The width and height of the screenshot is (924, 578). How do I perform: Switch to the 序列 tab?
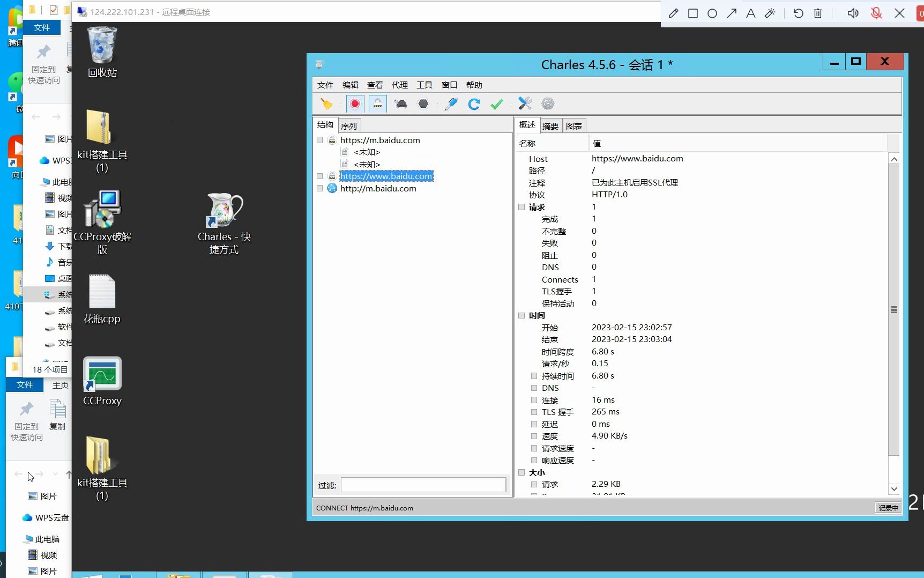(349, 126)
